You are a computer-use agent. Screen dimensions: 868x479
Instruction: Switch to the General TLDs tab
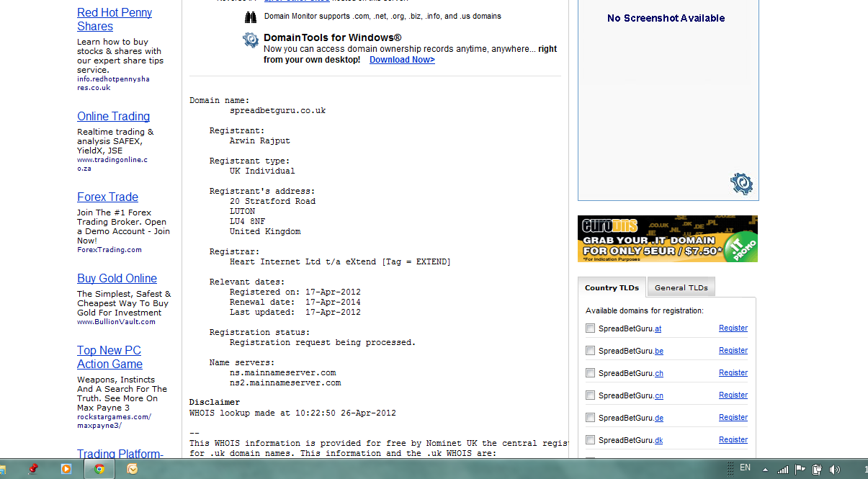(681, 287)
